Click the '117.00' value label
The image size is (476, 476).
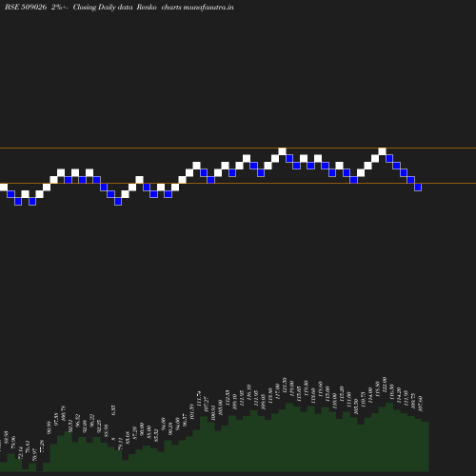277,391
